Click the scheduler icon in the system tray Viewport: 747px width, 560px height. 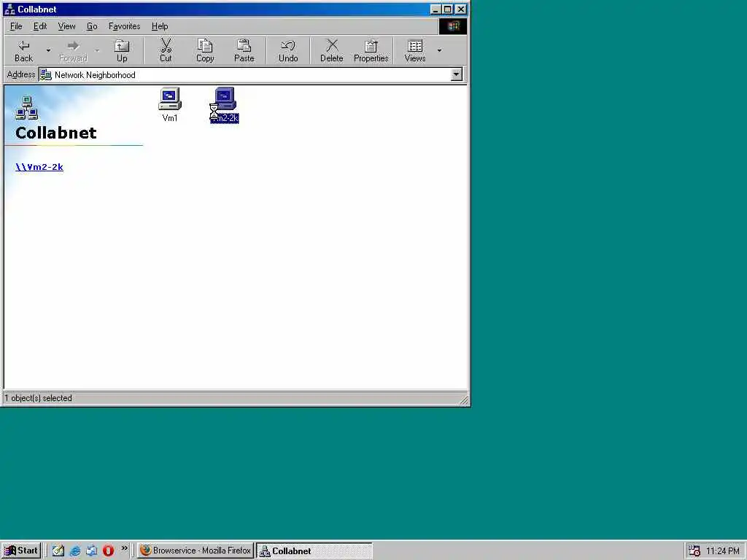(x=694, y=551)
